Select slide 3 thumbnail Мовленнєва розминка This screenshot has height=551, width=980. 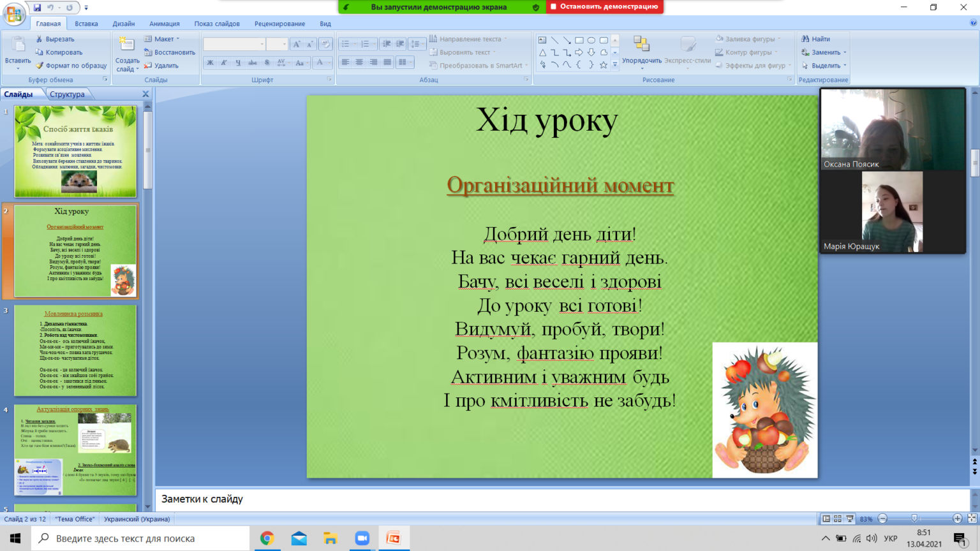click(x=75, y=350)
